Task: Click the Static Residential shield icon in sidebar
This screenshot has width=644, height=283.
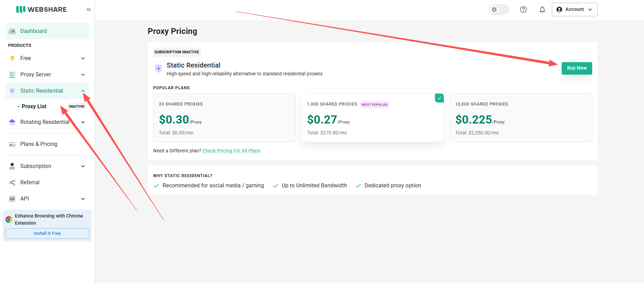Action: pos(12,91)
